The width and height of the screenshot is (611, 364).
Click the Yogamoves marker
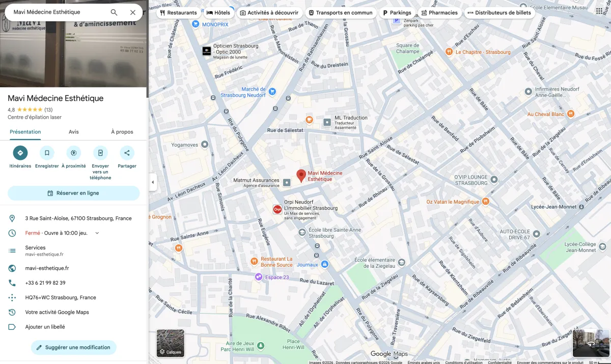pyautogui.click(x=205, y=145)
